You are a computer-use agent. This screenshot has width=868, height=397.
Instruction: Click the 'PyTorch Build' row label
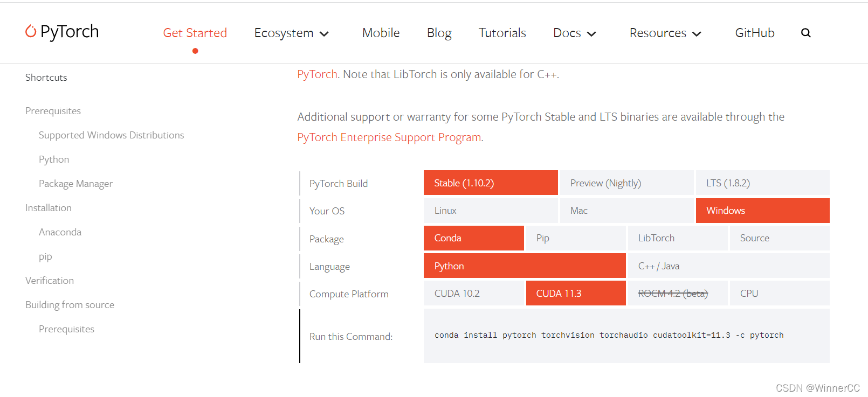(339, 184)
